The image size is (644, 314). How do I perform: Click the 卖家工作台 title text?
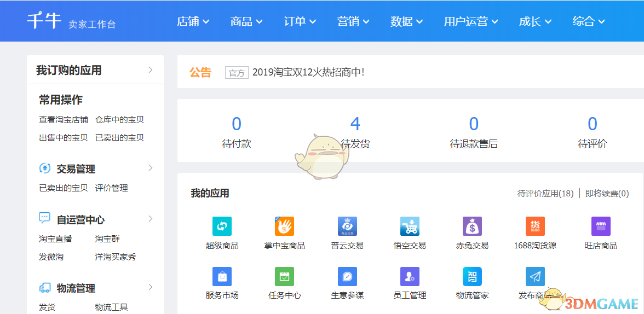92,24
